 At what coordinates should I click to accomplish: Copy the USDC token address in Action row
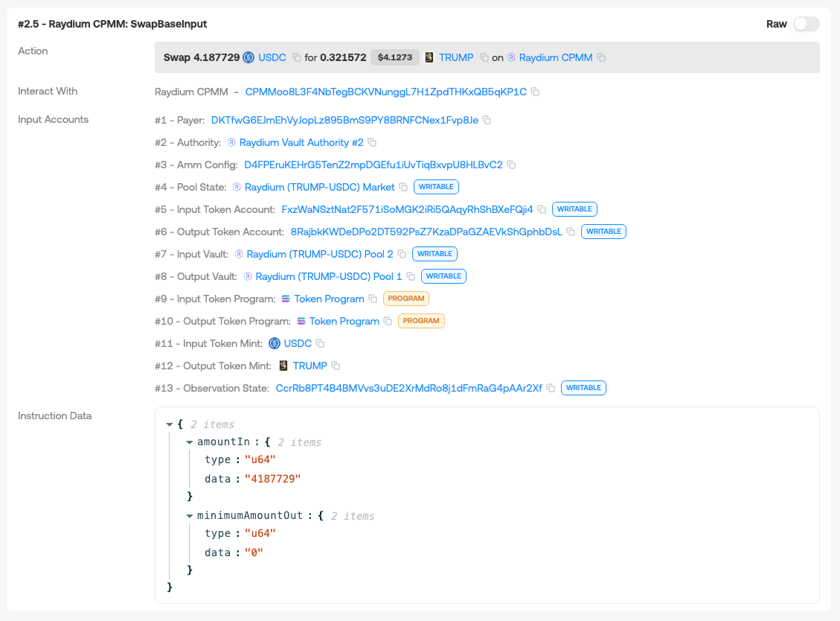(297, 57)
